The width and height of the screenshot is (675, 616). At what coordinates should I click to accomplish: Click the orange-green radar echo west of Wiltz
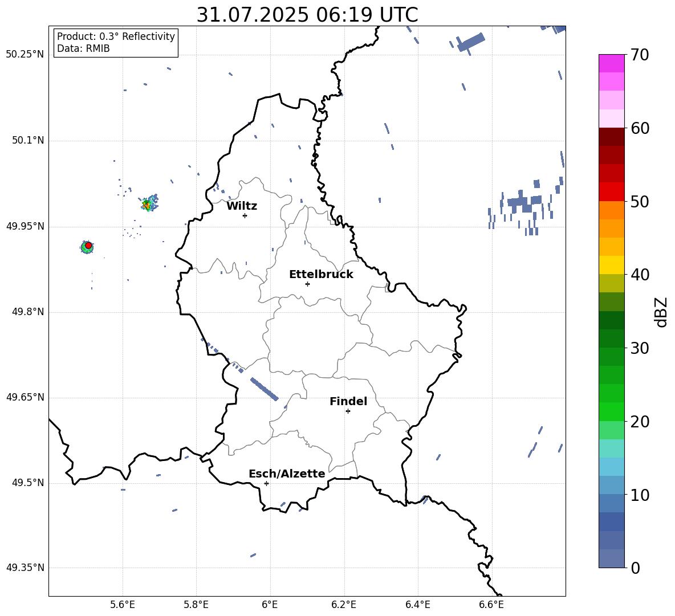(x=149, y=203)
